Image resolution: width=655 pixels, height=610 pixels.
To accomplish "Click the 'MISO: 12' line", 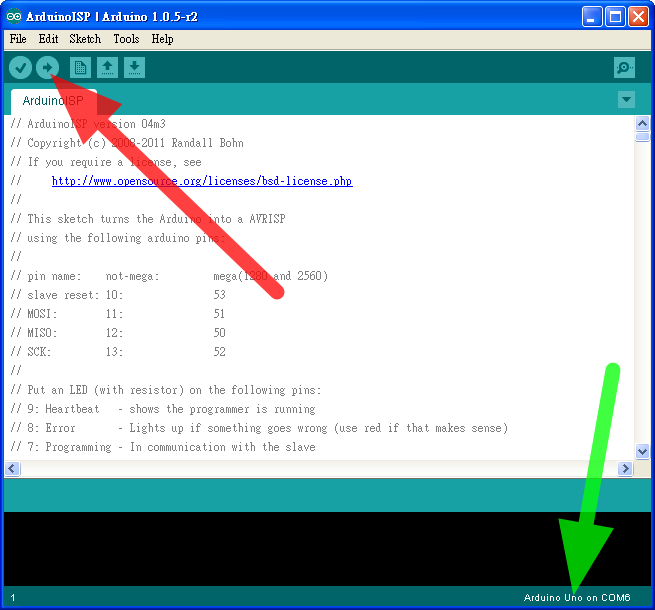I will point(118,333).
